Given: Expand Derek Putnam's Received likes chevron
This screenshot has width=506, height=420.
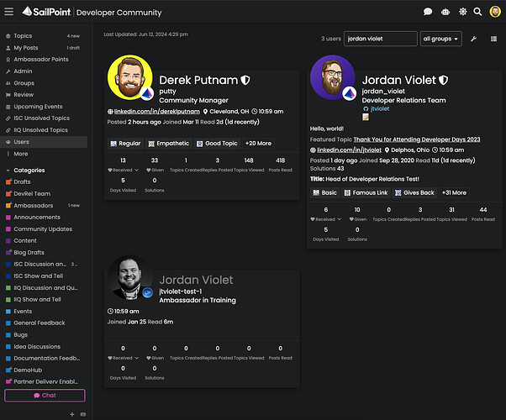Looking at the screenshot, I should click(x=137, y=170).
